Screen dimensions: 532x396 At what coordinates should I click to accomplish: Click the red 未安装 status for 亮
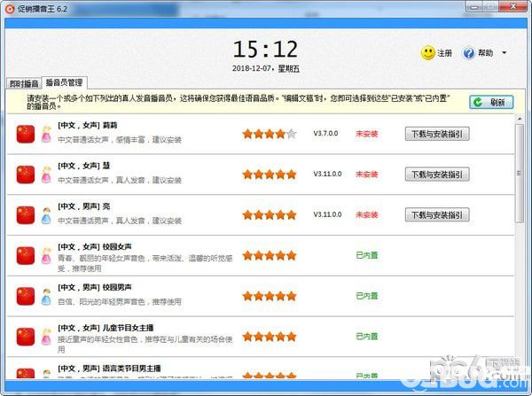pos(367,214)
